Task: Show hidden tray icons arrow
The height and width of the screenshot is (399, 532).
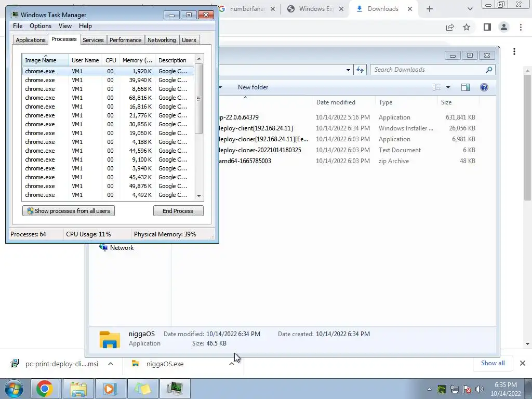Action: (429, 389)
